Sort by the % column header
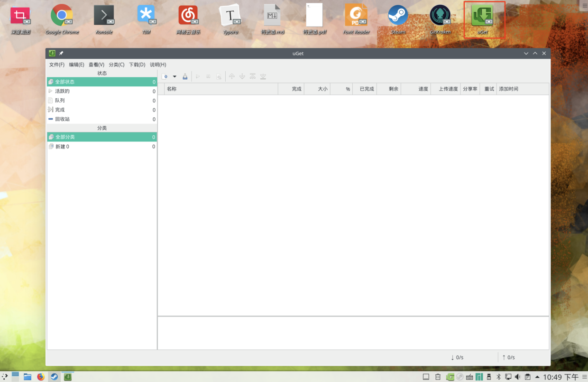 [x=341, y=89]
